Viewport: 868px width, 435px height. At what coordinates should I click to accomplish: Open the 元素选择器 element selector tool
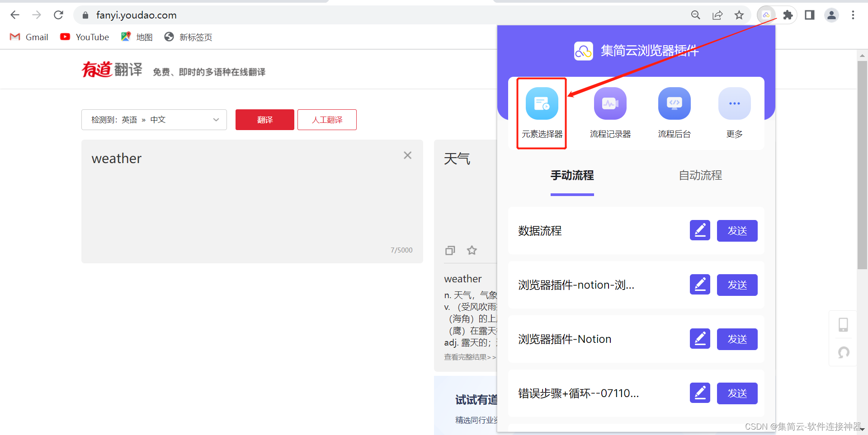542,113
